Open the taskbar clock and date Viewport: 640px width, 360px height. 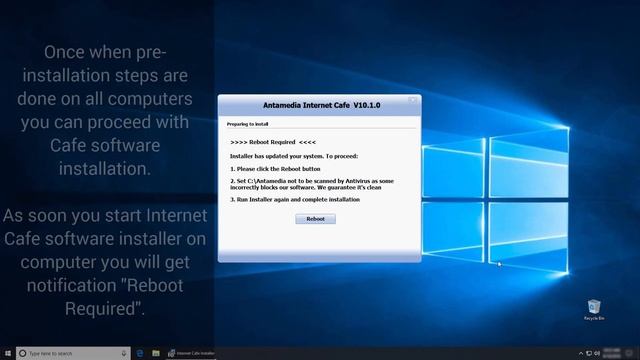coord(611,353)
